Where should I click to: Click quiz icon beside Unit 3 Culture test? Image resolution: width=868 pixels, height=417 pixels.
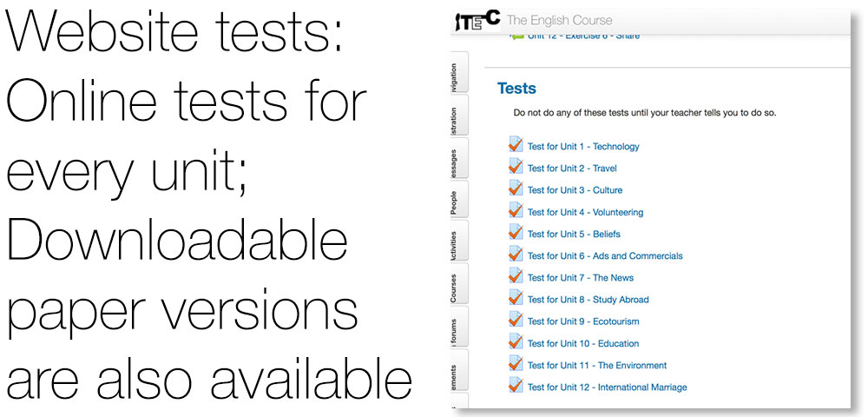click(x=516, y=189)
